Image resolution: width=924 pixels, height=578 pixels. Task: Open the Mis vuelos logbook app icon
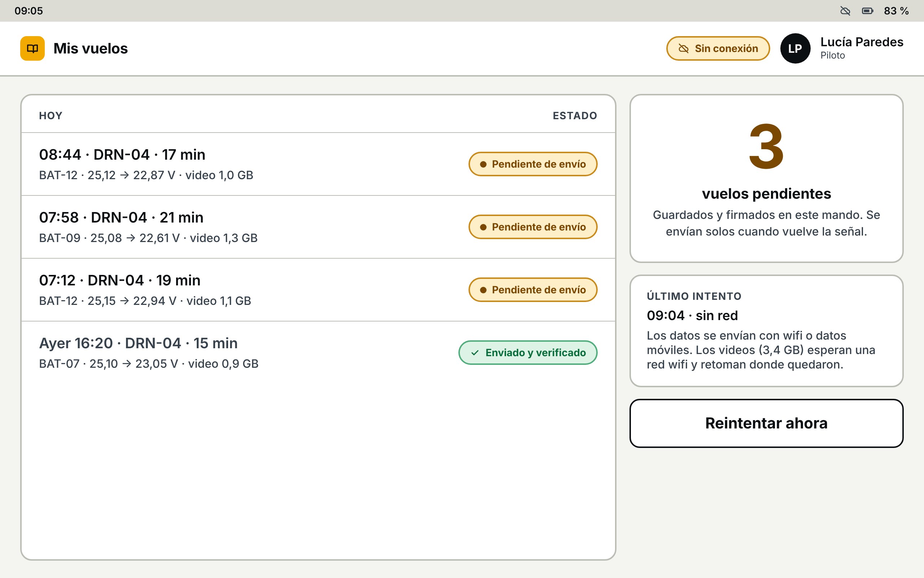tap(32, 48)
